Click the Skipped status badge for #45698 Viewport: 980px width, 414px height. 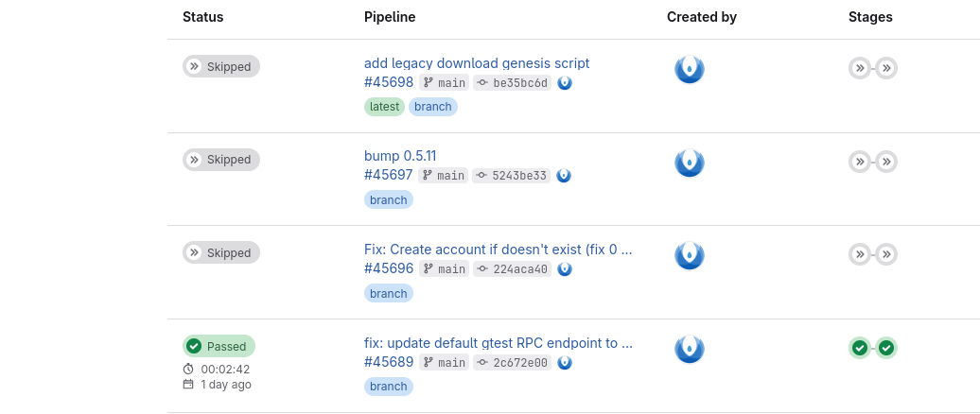(221, 66)
